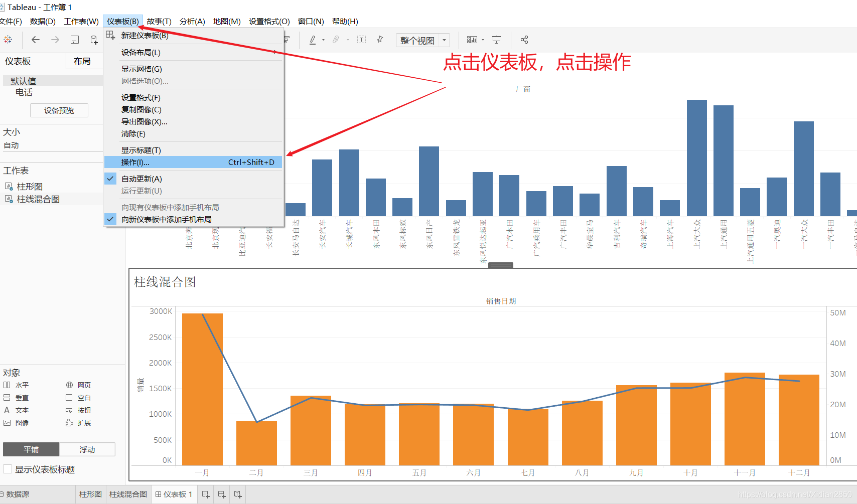Select the 垂直 vertical container object

tap(17, 398)
